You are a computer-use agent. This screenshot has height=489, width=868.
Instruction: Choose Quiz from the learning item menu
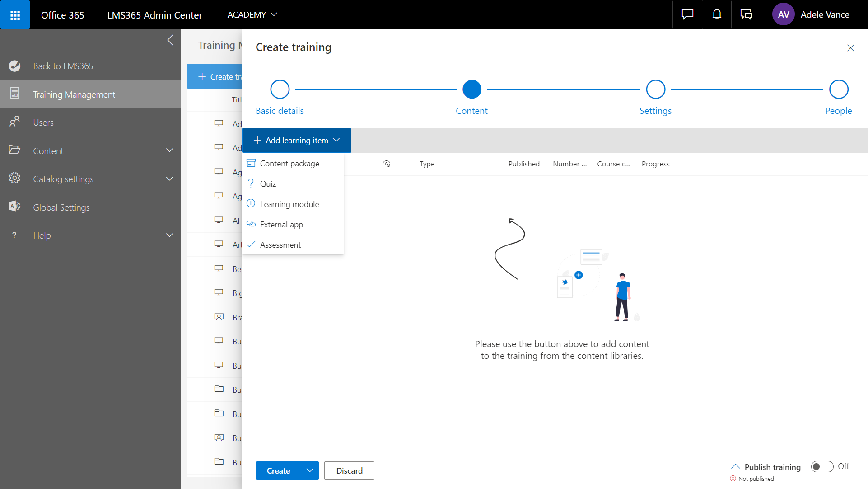(x=268, y=184)
